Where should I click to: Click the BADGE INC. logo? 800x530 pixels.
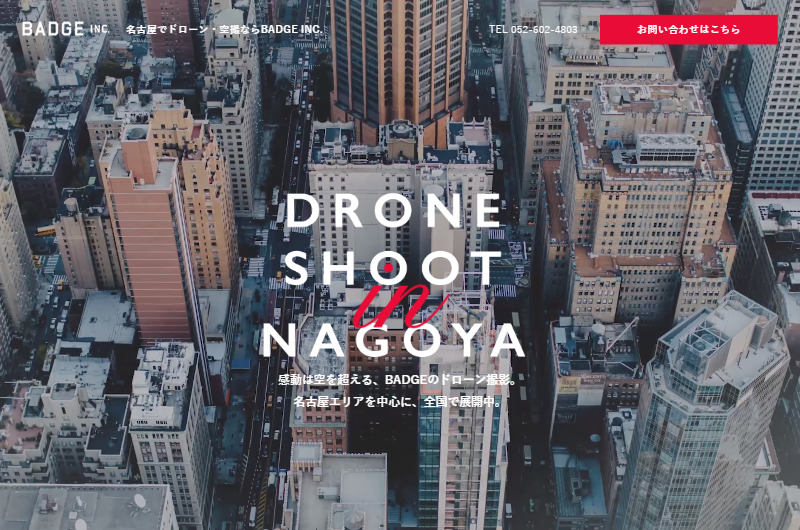pyautogui.click(x=65, y=29)
